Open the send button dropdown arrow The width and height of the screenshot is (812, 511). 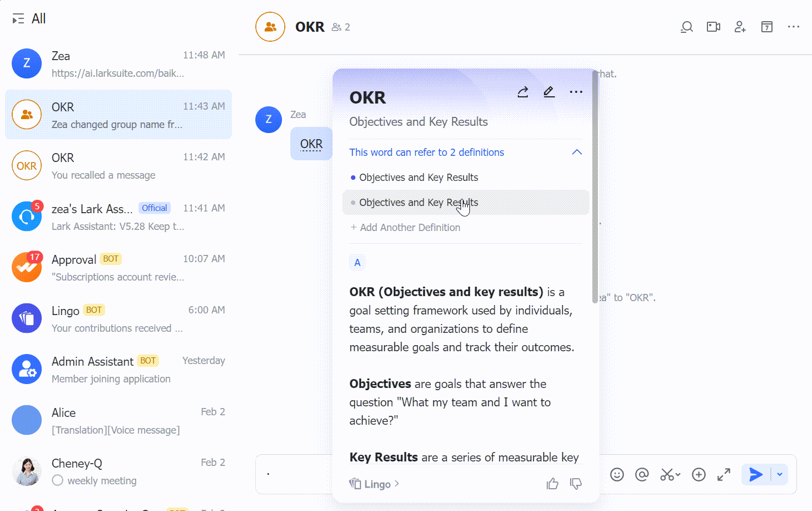pos(779,474)
